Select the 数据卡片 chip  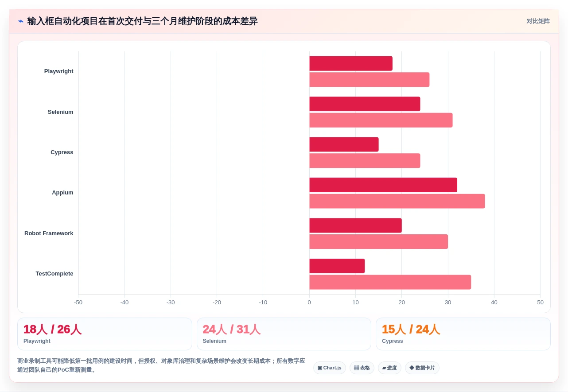coord(422,368)
